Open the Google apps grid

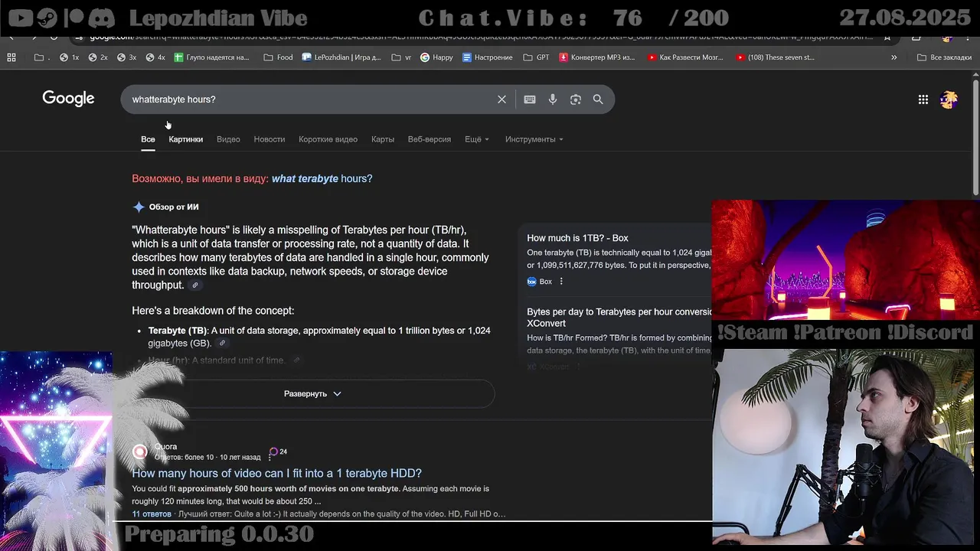[x=923, y=99]
